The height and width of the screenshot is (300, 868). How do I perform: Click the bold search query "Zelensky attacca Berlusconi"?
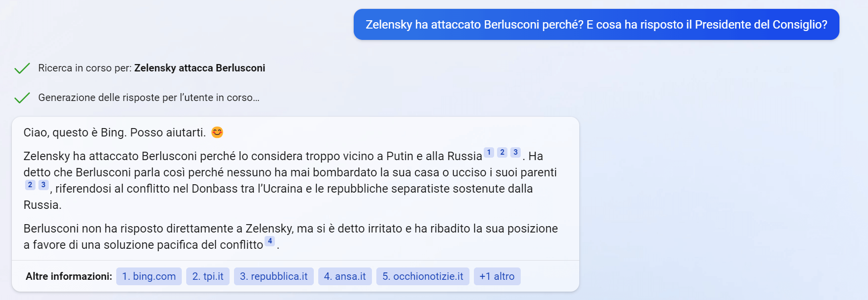coord(200,68)
